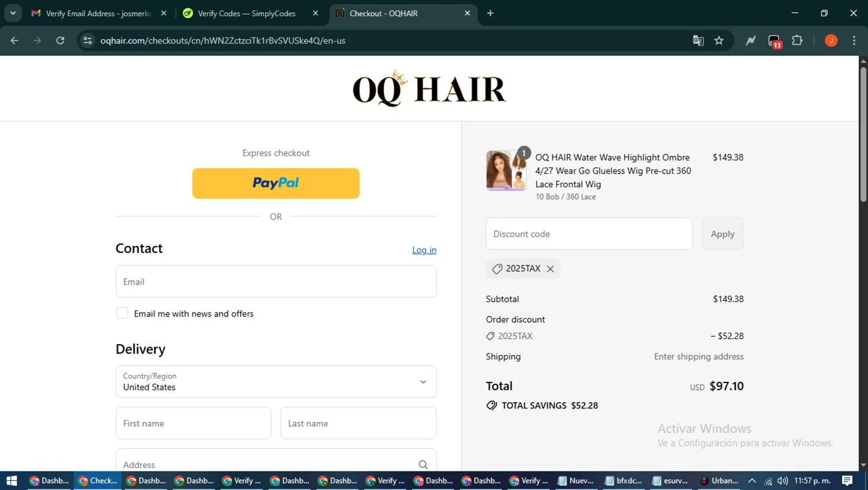Viewport: 868px width, 490px height.
Task: Open the Windows Start menu
Action: point(12,481)
